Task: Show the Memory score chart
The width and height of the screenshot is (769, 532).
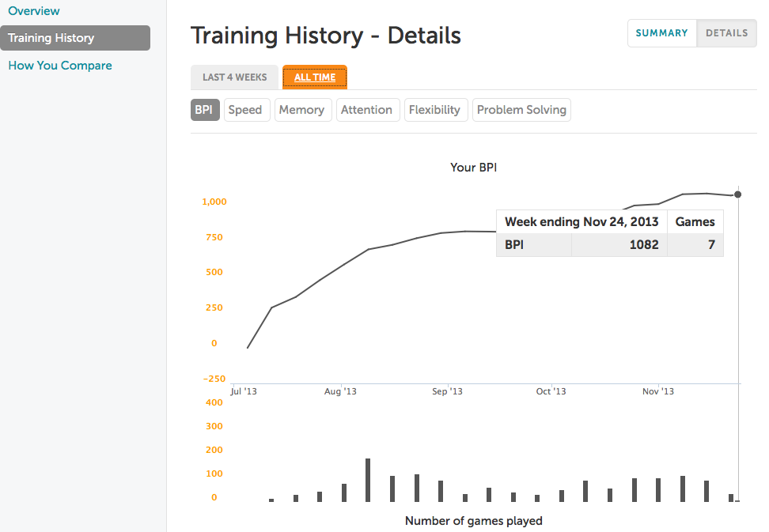Action: [303, 110]
